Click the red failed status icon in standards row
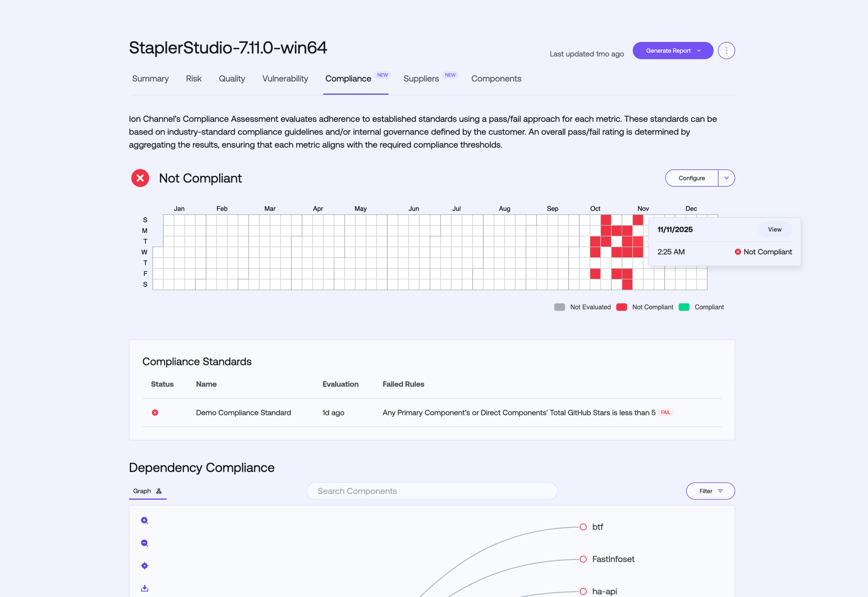 [x=155, y=412]
